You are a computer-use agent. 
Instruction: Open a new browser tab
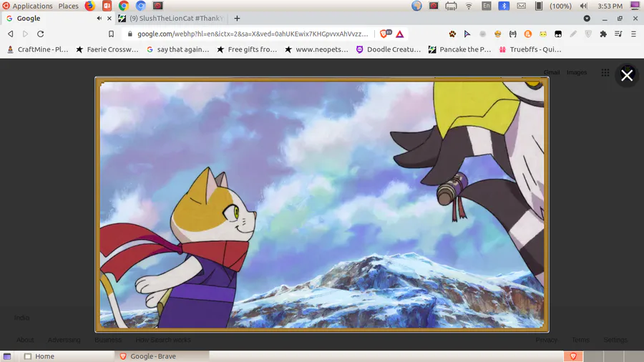pyautogui.click(x=237, y=19)
